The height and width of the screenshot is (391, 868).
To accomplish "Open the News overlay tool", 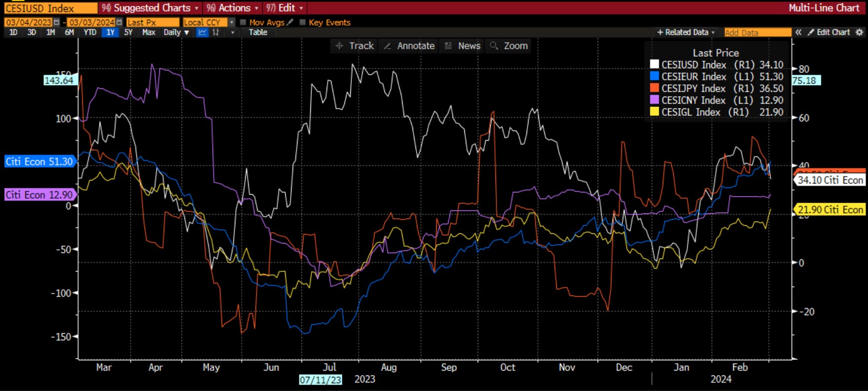I will tap(462, 46).
